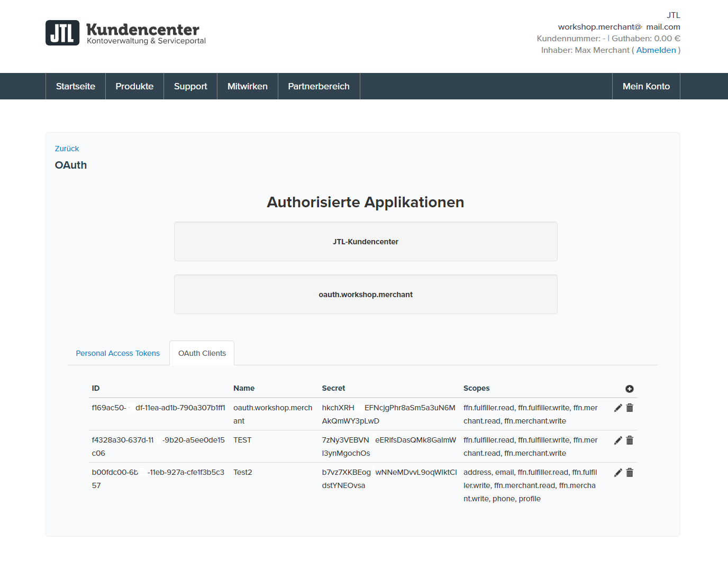The width and height of the screenshot is (728, 570).
Task: Click the scopes cell of the TEST row
Action: click(531, 447)
